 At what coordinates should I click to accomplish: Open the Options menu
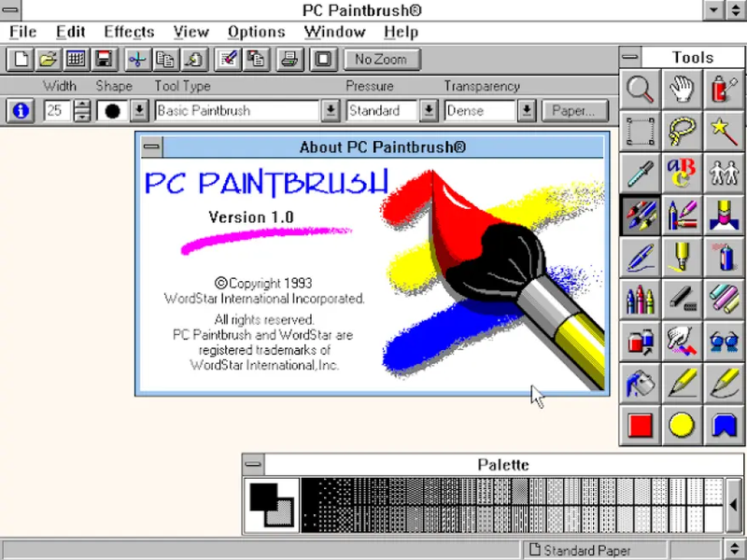coord(256,32)
